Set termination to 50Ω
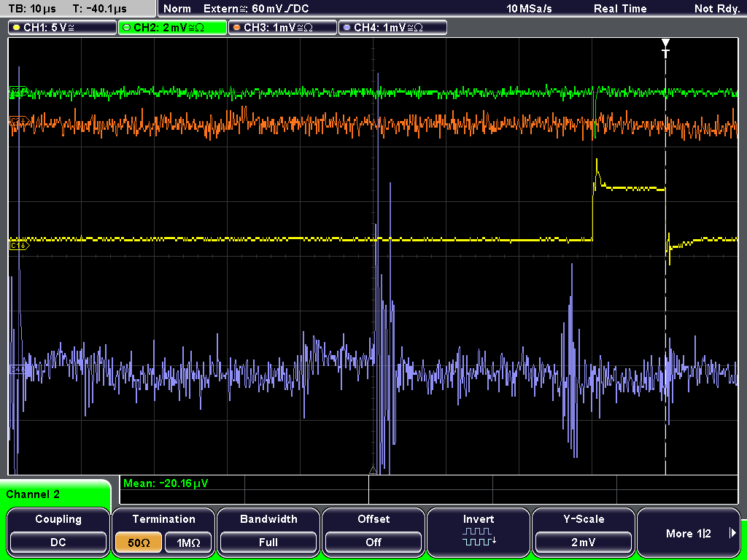This screenshot has height=560, width=747. coord(138,542)
